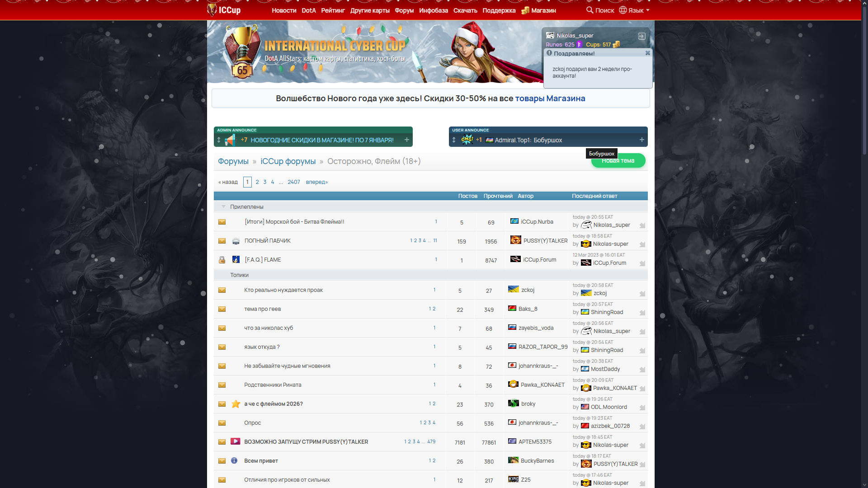Close the Поздравляем notification popup
Image resolution: width=868 pixels, height=488 pixels.
coord(647,53)
